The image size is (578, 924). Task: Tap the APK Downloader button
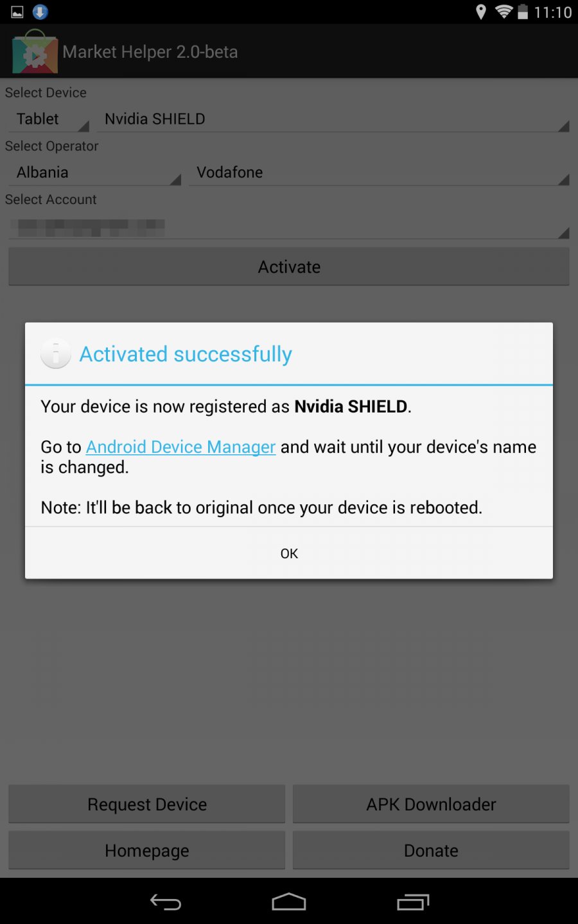point(431,804)
